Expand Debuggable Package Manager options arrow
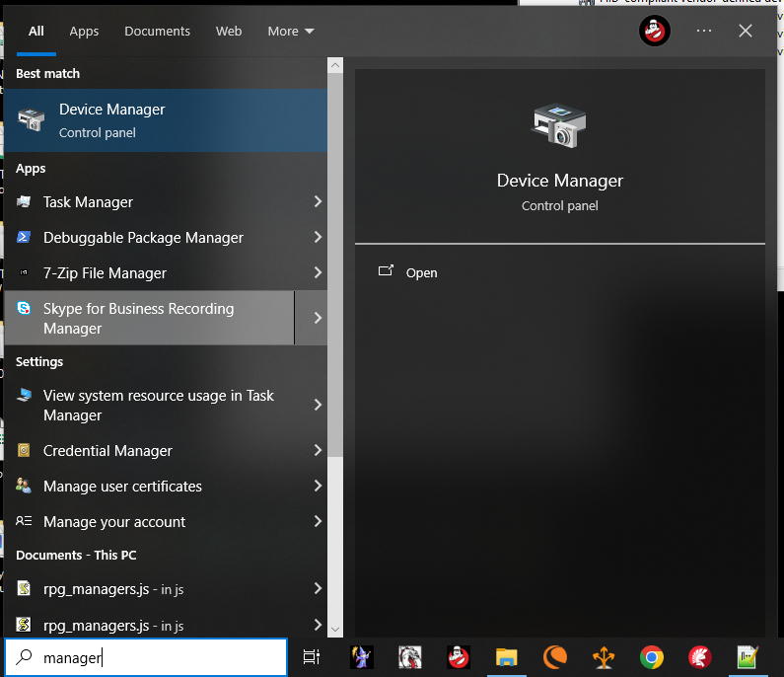The image size is (784, 677). [318, 237]
